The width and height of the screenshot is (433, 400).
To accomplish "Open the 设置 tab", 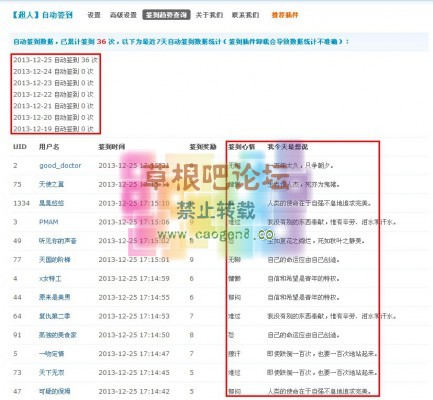I will (94, 15).
